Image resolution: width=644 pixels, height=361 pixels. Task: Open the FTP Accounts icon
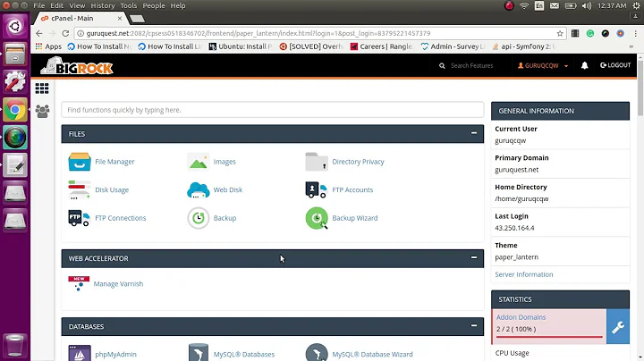317,189
